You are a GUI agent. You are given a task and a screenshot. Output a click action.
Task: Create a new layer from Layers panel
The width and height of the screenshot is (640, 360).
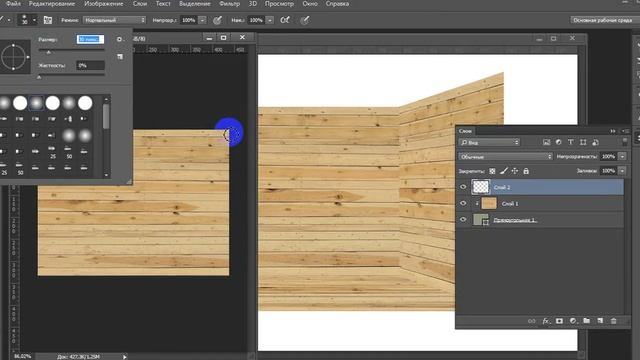tap(600, 321)
